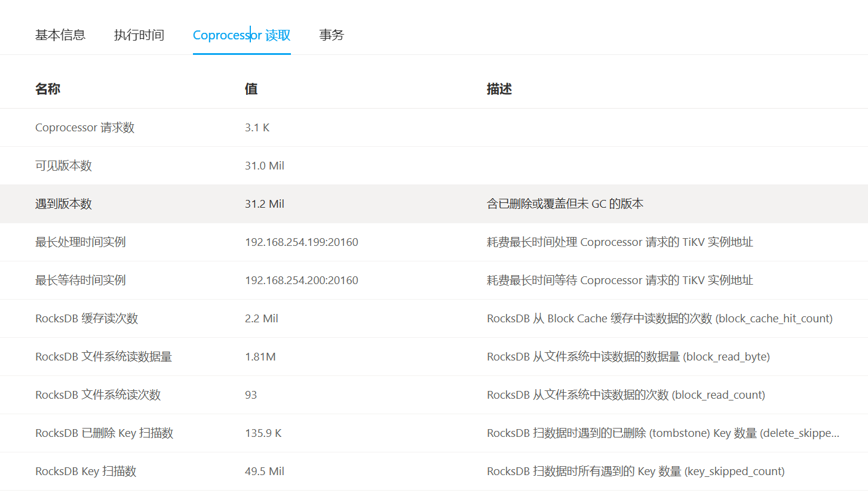Click the description about 耗费最长时间处理 Coprocessor 请求
The image size is (868, 493).
(620, 242)
